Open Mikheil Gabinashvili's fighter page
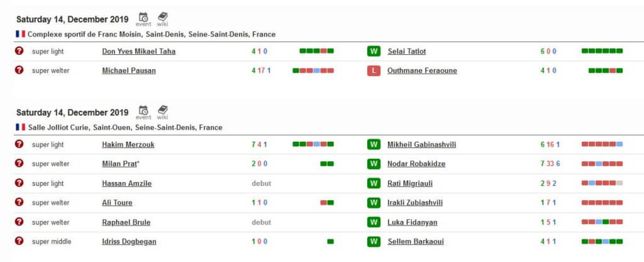The width and height of the screenshot is (644, 262). click(x=421, y=145)
